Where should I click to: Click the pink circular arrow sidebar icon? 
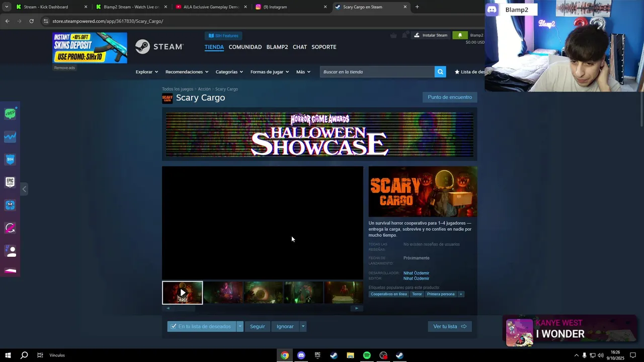pos(10,228)
